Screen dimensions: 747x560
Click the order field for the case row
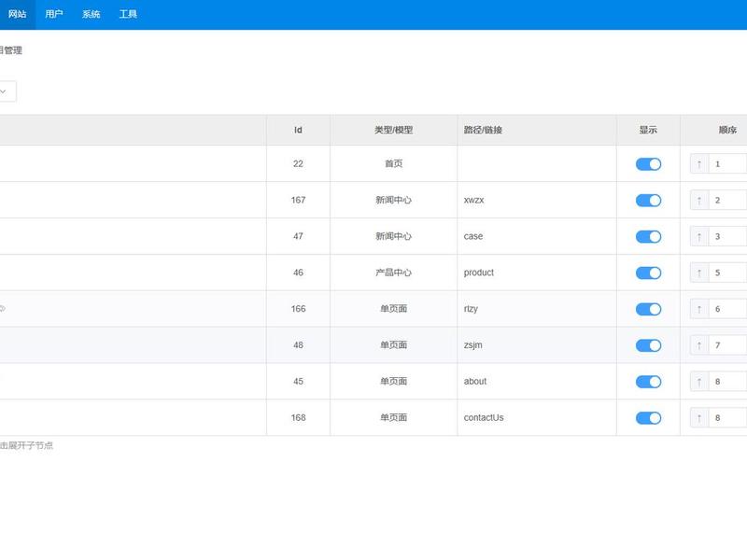(x=728, y=236)
